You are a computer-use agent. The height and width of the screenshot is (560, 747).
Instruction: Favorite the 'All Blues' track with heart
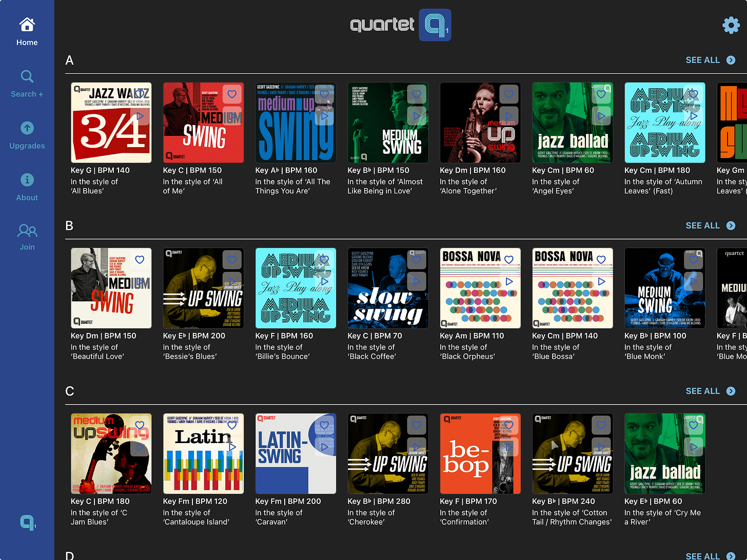click(140, 94)
